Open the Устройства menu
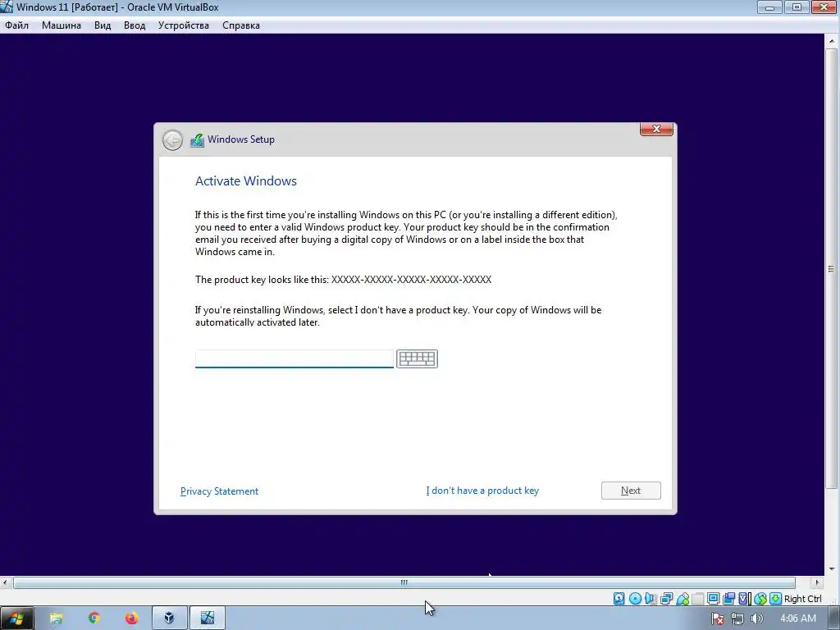The height and width of the screenshot is (630, 840). (183, 25)
